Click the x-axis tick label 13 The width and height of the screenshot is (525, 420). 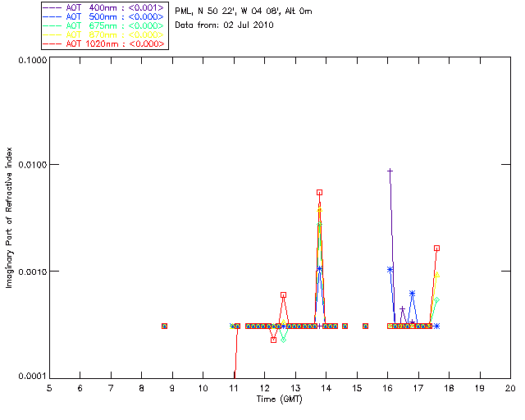295,388
